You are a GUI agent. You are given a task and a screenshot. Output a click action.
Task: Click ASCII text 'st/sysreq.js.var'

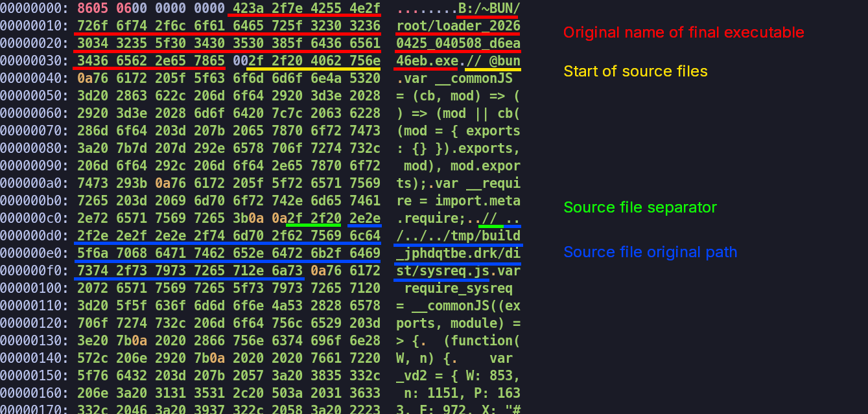click(458, 271)
